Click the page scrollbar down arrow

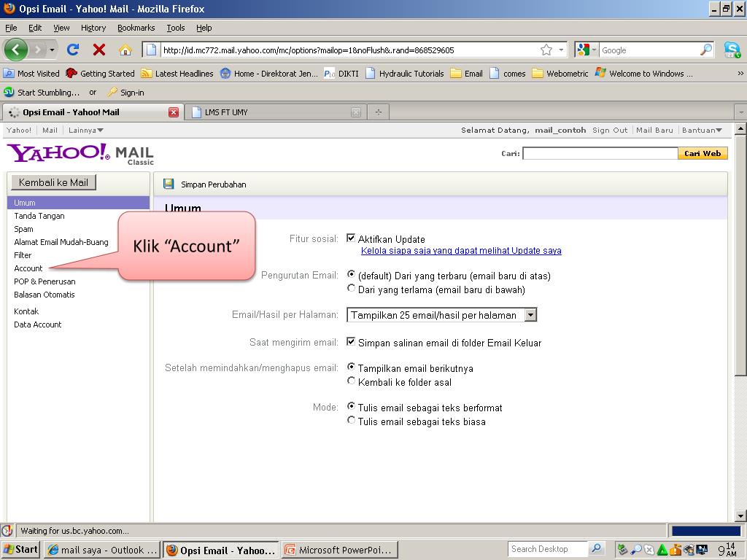741,516
